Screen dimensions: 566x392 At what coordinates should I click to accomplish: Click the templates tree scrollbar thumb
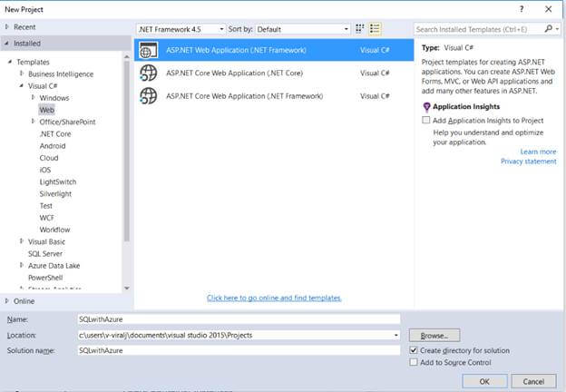[x=127, y=151]
